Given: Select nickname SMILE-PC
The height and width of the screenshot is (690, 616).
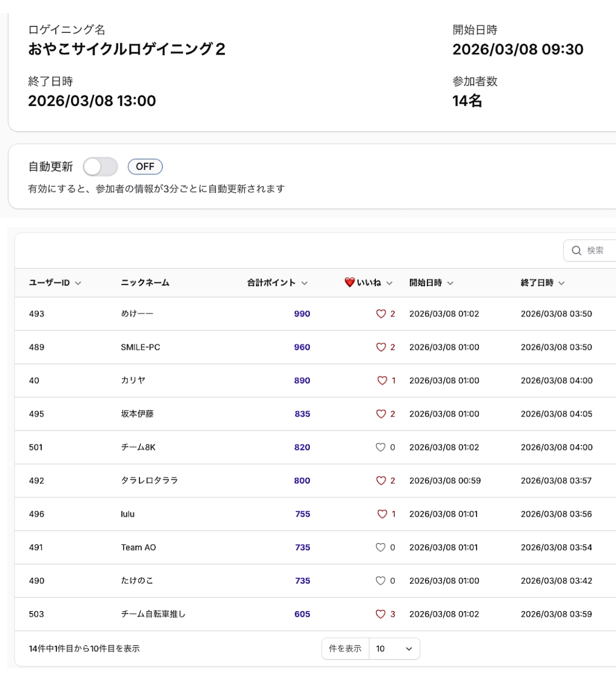Looking at the screenshot, I should click(141, 347).
